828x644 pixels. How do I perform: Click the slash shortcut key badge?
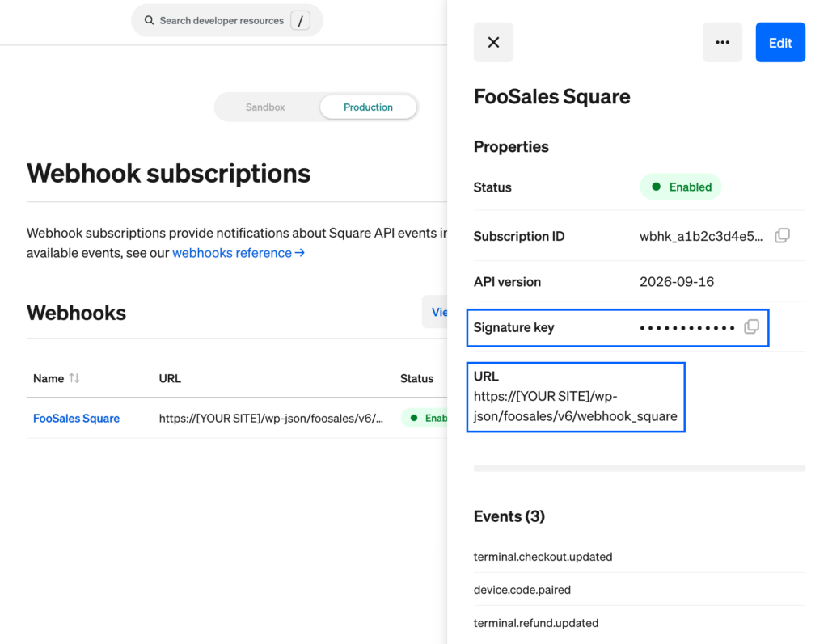pos(300,20)
